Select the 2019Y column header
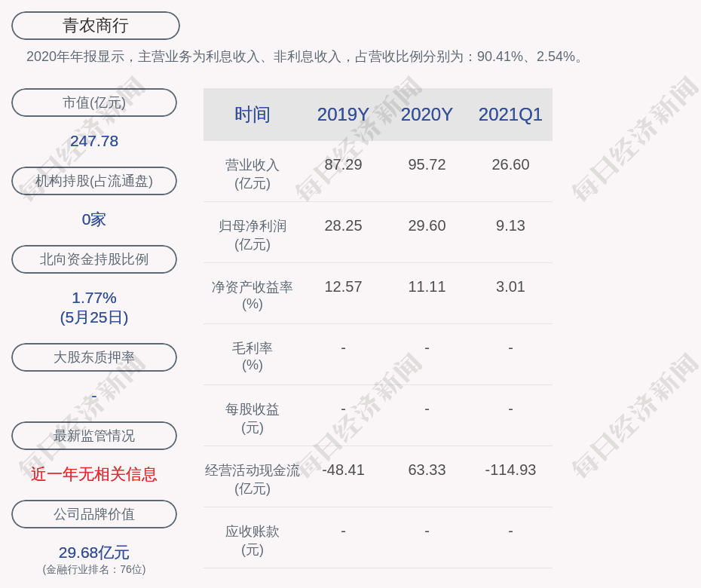The width and height of the screenshot is (701, 588). click(343, 115)
